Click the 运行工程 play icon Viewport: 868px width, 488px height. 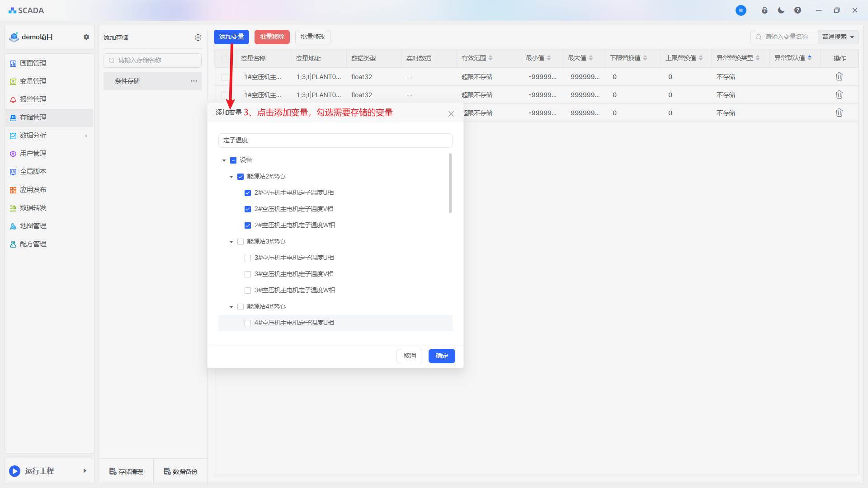(x=14, y=471)
